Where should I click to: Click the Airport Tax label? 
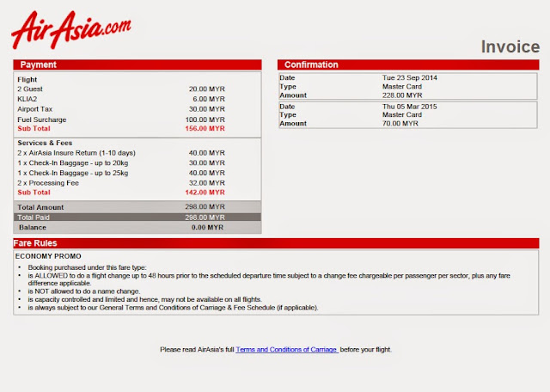point(34,109)
